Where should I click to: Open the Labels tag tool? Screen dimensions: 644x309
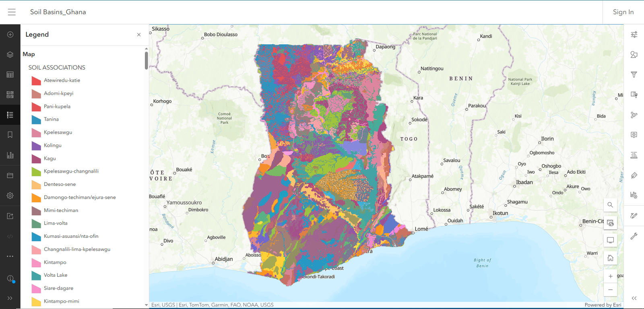point(634,175)
